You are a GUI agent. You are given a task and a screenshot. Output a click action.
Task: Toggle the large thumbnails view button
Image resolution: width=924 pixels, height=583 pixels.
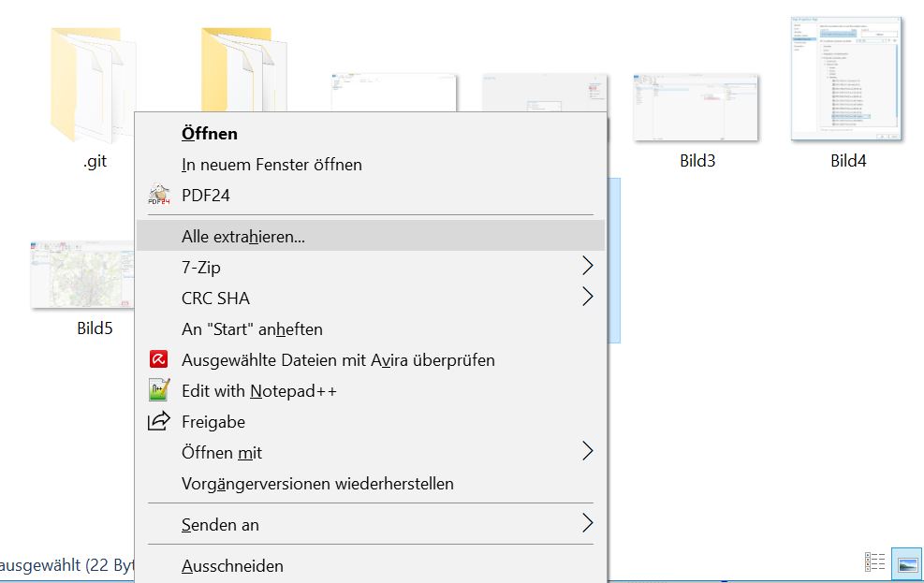(x=906, y=562)
